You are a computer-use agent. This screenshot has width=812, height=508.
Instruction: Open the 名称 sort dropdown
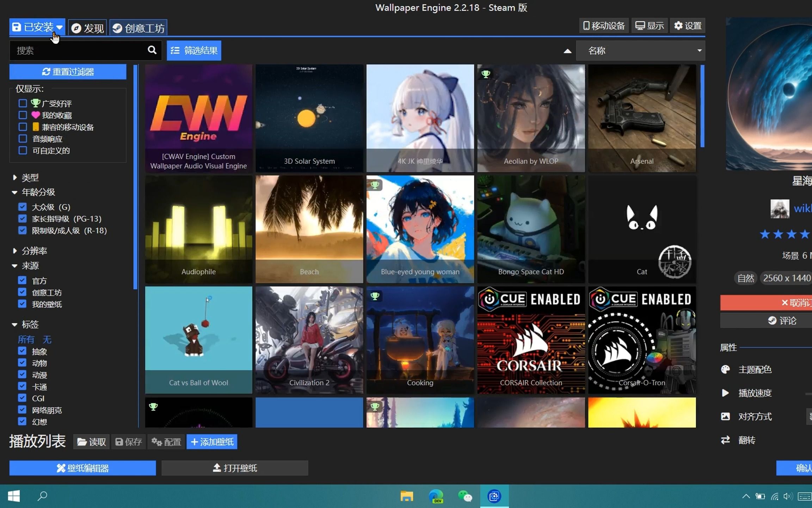click(640, 50)
